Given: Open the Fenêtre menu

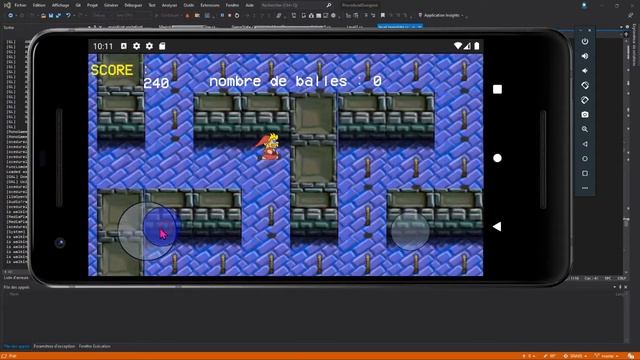Looking at the screenshot, I should (x=232, y=5).
